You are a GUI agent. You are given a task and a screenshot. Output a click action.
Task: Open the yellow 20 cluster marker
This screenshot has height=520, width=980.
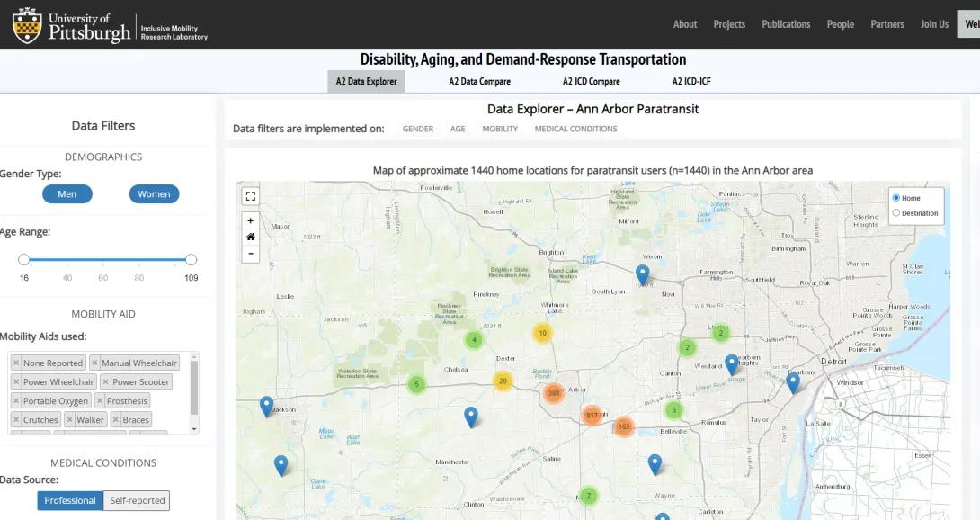[x=503, y=381]
